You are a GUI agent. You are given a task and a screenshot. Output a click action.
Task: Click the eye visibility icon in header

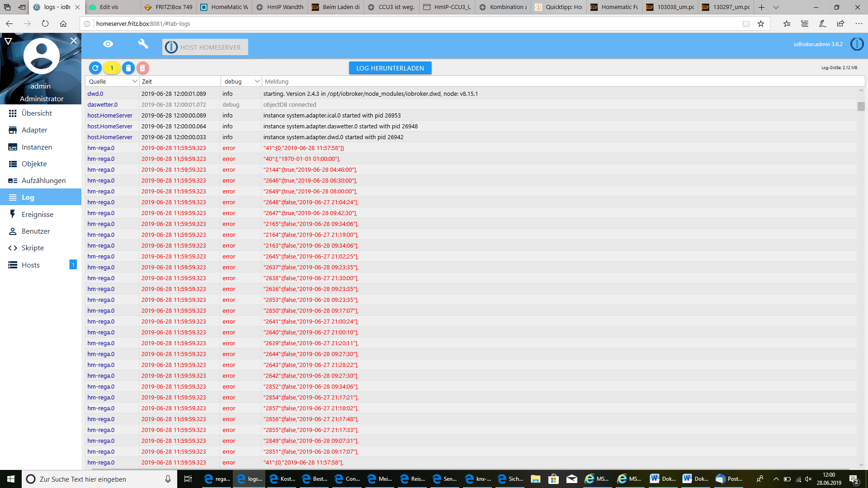(108, 44)
